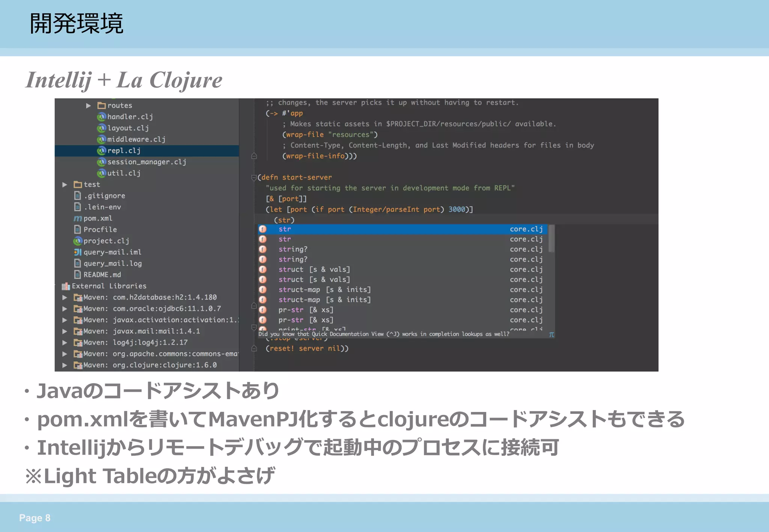Select layout.clj in project tree
This screenshot has height=532, width=769.
coord(128,128)
